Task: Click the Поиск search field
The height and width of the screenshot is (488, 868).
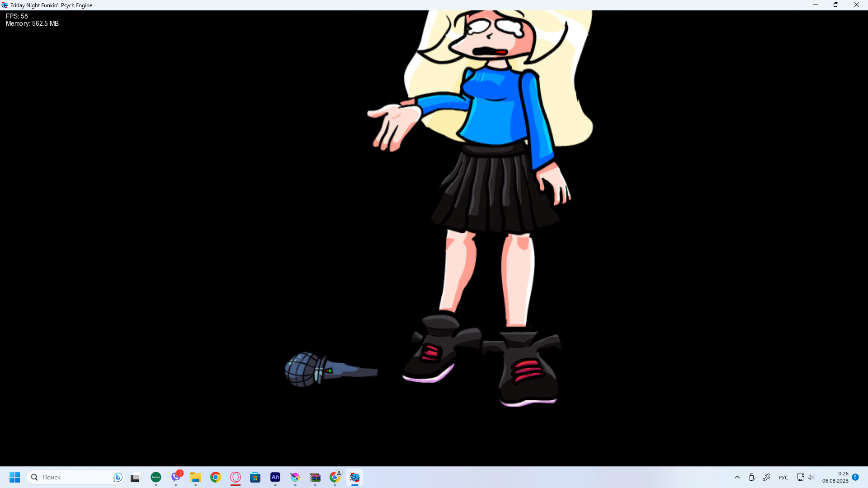Action: (75, 477)
